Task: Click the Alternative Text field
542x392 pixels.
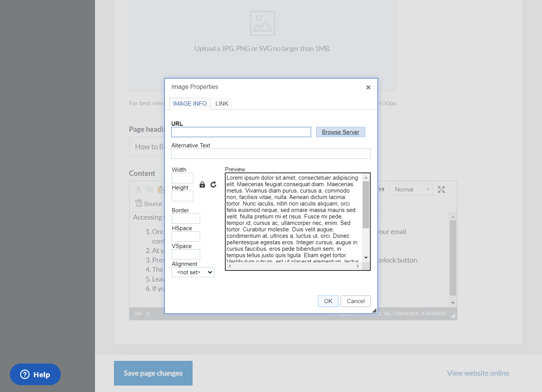Action: point(271,154)
